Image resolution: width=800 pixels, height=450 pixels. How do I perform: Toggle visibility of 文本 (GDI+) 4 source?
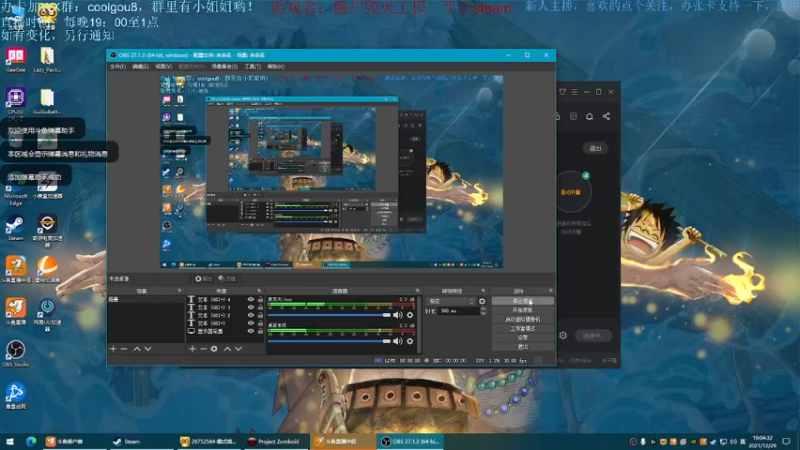pos(251,299)
